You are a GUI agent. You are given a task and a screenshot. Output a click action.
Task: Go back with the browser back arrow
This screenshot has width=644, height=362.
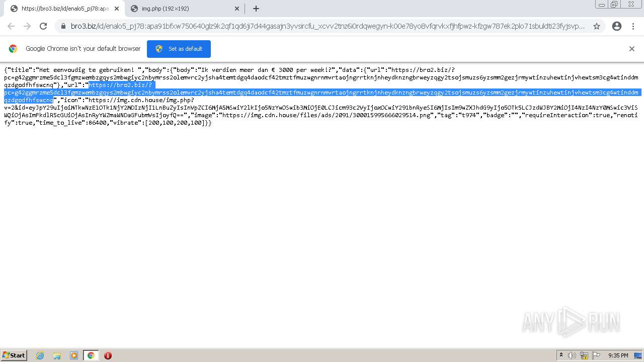pyautogui.click(x=11, y=26)
